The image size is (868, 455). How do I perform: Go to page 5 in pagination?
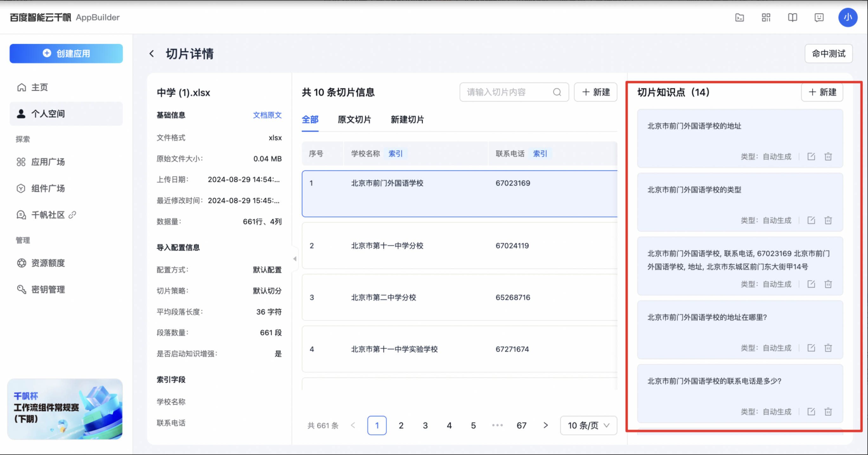click(473, 425)
